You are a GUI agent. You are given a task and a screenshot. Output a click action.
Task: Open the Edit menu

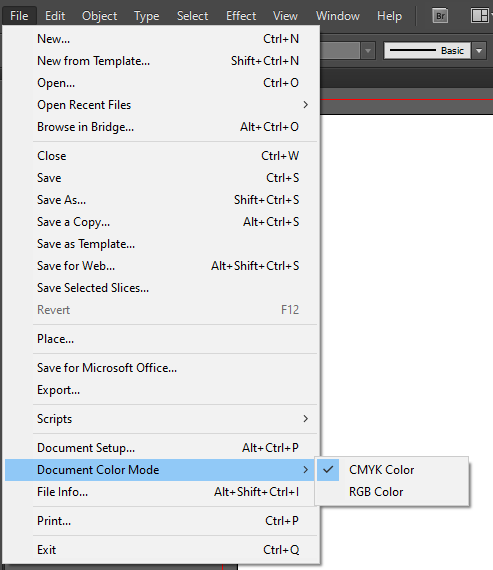click(x=55, y=16)
